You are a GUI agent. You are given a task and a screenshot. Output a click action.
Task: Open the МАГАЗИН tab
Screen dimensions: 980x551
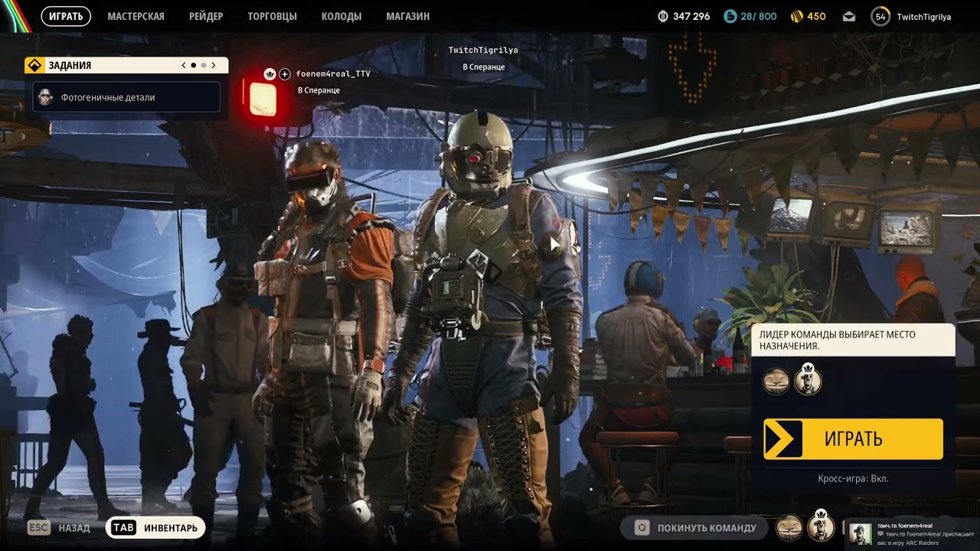408,16
